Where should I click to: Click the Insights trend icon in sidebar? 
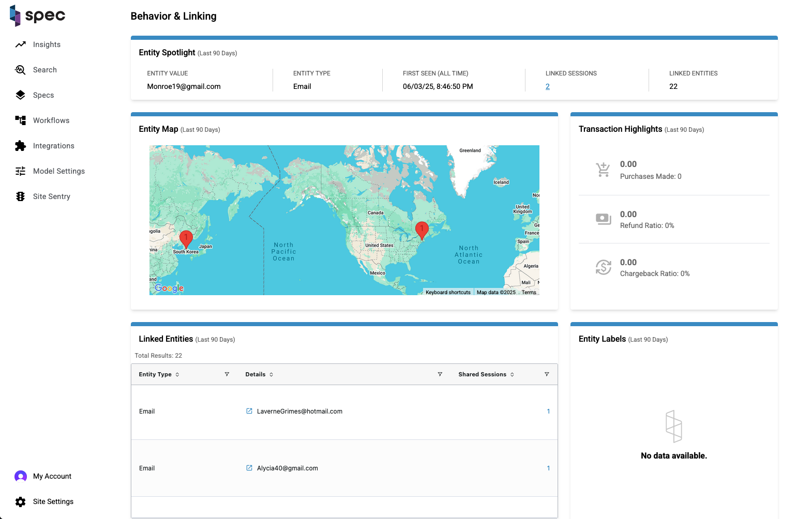tap(21, 44)
